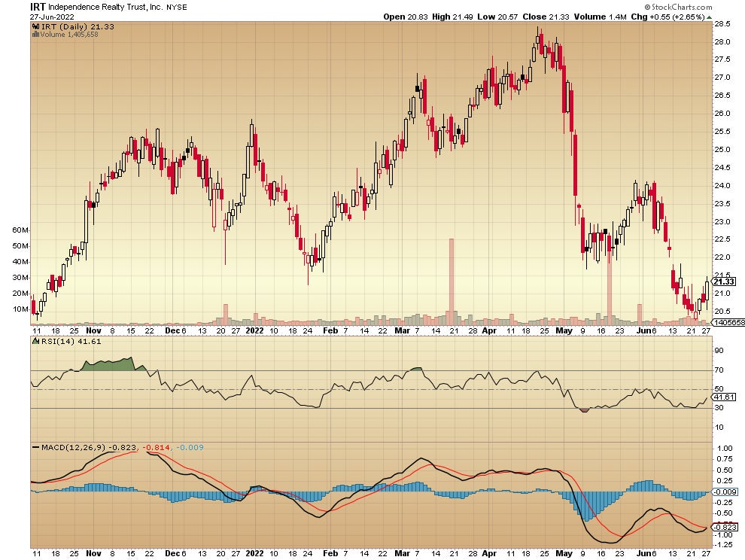
Task: Click the IRT (Daily) 21.33 legend label
Action: 77,26
